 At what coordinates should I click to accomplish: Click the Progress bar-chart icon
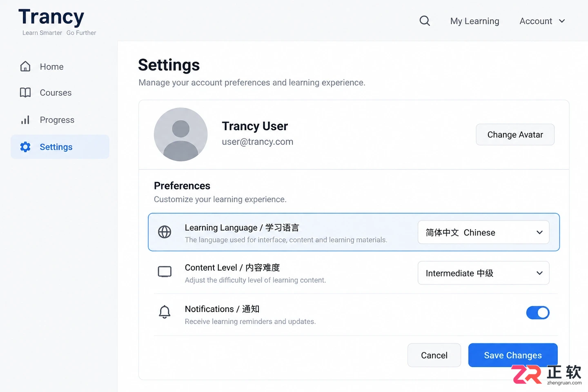(x=25, y=120)
